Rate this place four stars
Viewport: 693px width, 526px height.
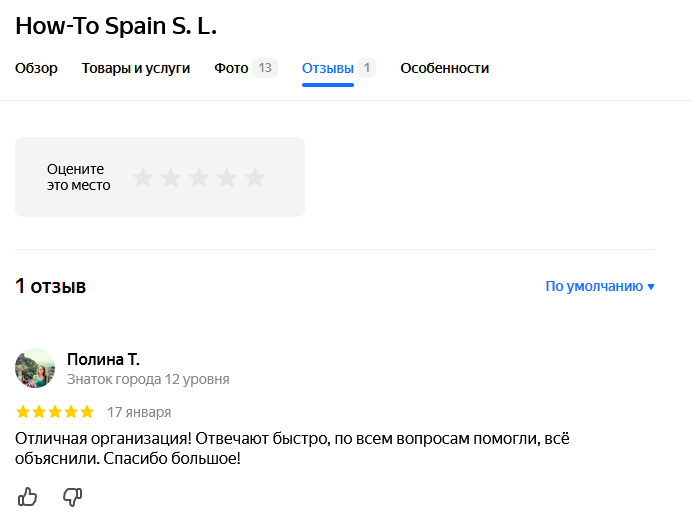click(227, 178)
